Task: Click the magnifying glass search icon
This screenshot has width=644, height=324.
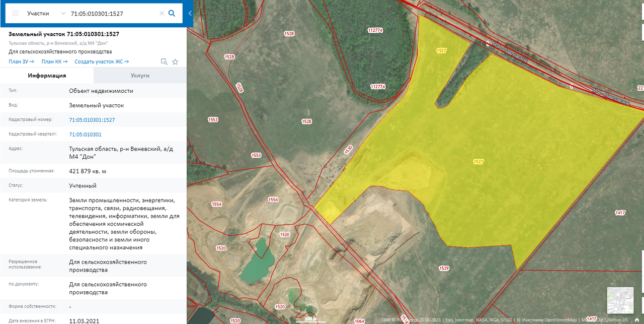Action: (x=172, y=14)
